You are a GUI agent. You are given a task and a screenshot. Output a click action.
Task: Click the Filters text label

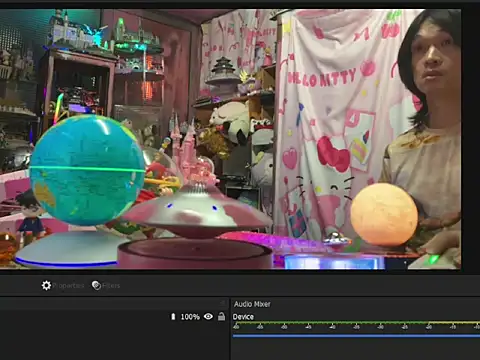coord(111,286)
